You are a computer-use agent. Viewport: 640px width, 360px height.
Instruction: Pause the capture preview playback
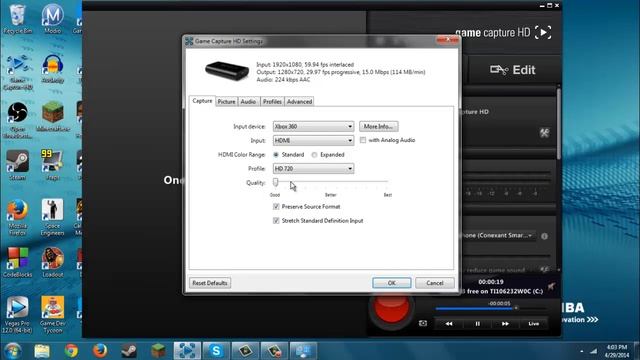click(477, 324)
